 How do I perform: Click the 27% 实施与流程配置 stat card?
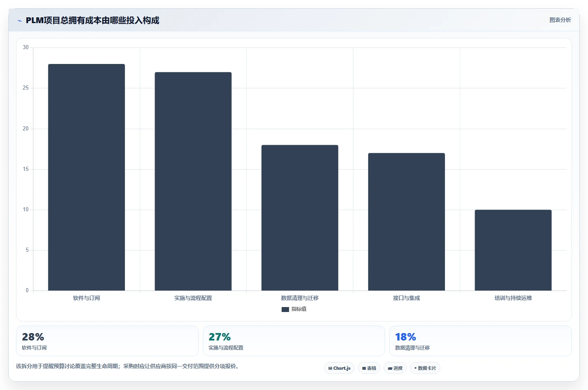[x=294, y=341]
